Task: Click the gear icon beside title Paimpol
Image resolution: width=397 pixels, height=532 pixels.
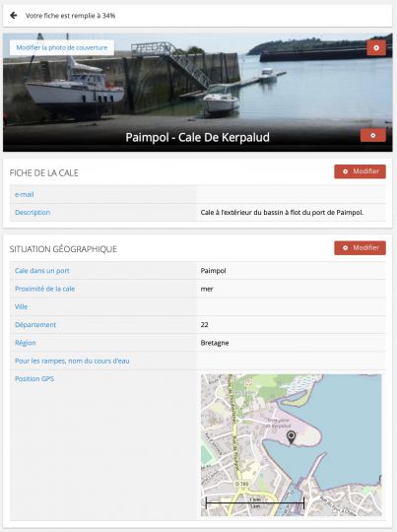Action: tap(373, 135)
